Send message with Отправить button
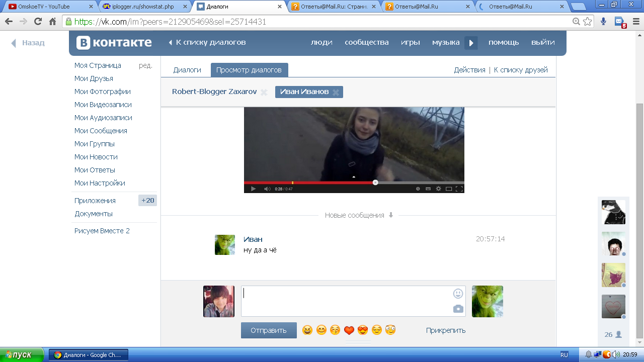 point(269,330)
